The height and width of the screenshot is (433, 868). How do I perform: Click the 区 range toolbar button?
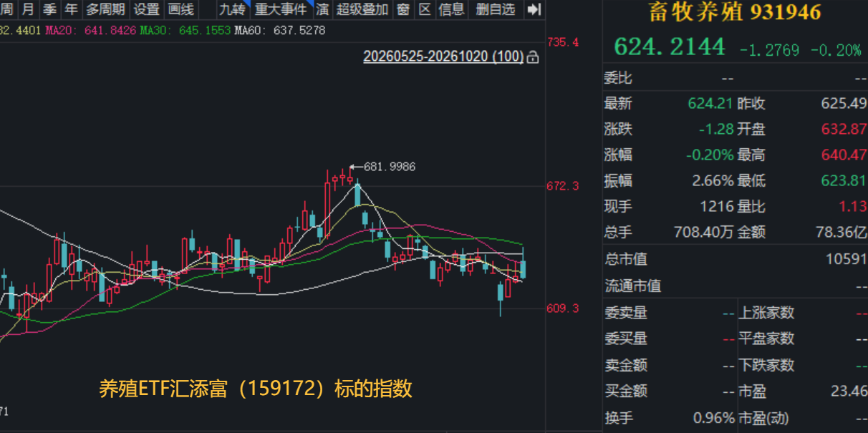click(425, 9)
